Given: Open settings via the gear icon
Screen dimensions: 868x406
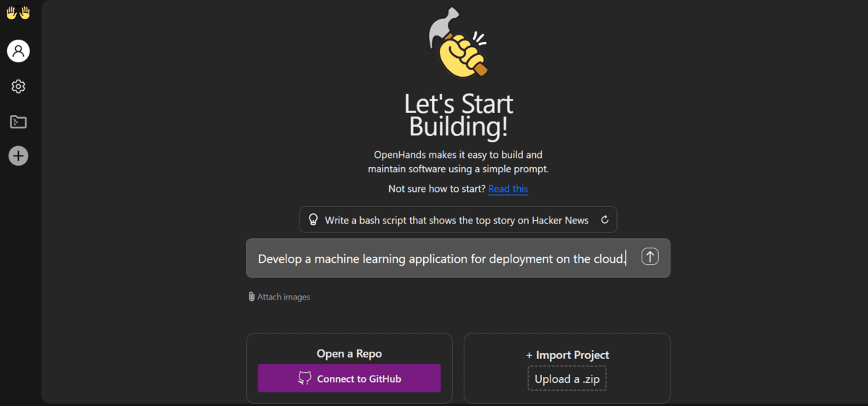Looking at the screenshot, I should click(x=18, y=86).
